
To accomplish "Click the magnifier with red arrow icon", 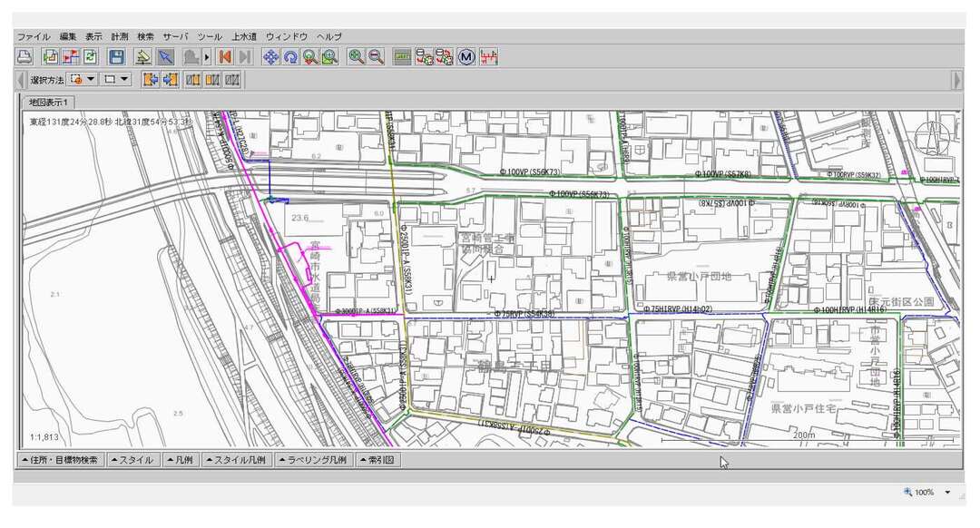I will (310, 57).
